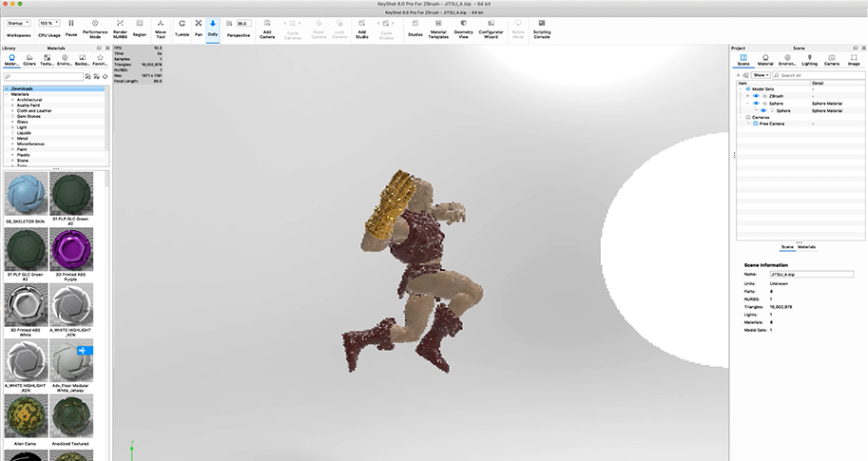
Task: Click the model set icon beside Show
Action: pos(745,75)
